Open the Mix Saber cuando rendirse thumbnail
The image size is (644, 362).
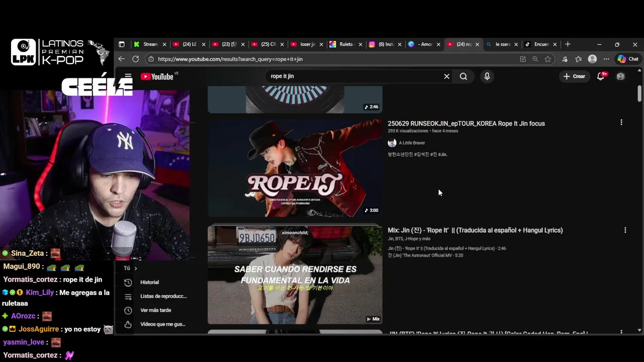coord(295,275)
